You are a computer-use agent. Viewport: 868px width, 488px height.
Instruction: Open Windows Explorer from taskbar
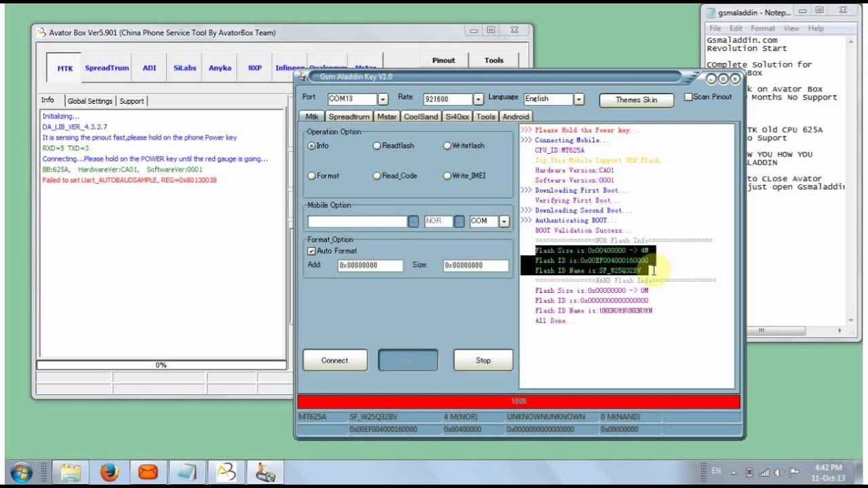tap(71, 472)
